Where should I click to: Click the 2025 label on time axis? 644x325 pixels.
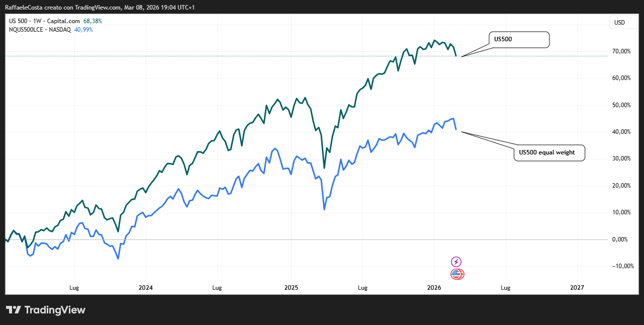pos(291,288)
